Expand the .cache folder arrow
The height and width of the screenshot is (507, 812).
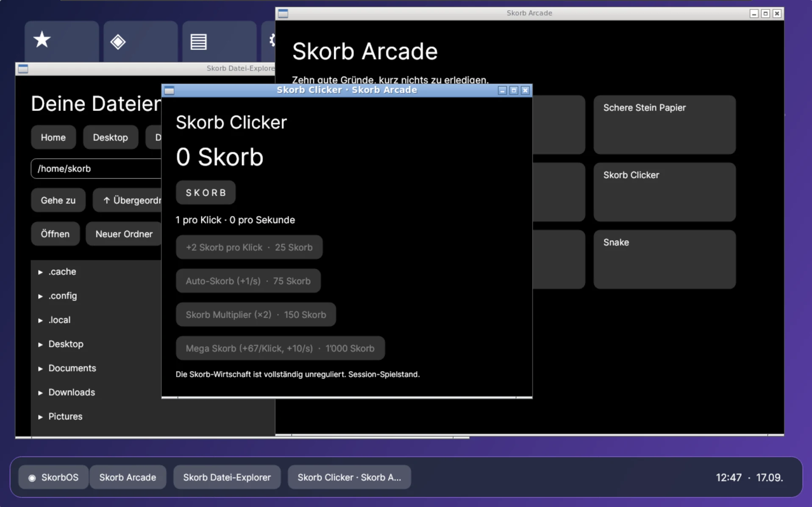tap(40, 272)
